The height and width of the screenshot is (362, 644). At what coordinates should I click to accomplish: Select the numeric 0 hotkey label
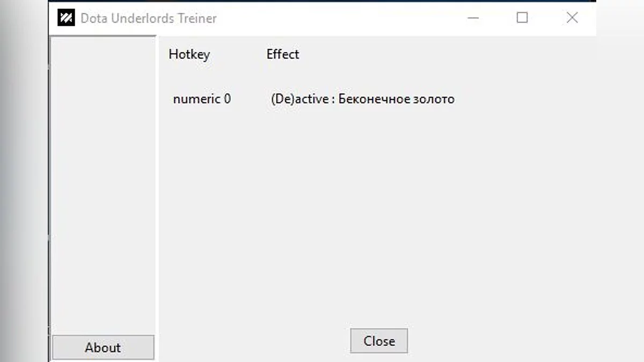coord(202,99)
